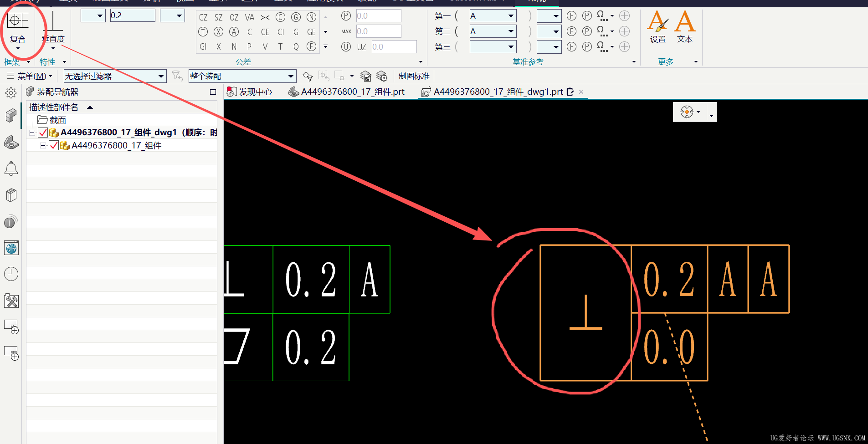Select the 截面 folder in navigator
This screenshot has height=444, width=868.
pyautogui.click(x=52, y=120)
